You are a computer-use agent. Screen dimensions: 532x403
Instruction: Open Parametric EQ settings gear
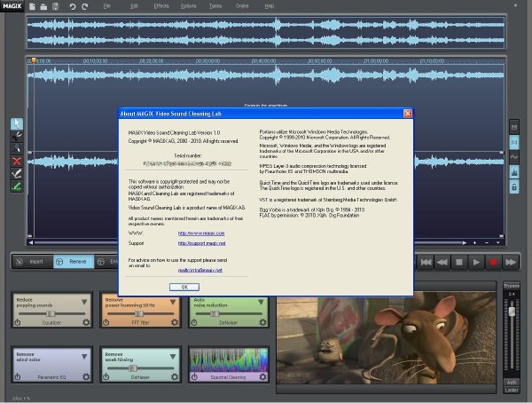click(x=86, y=377)
